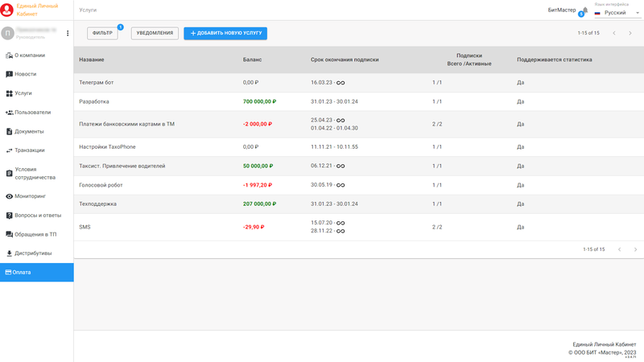The height and width of the screenshot is (362, 644).
Task: Click the Новости sidebar icon
Action: 10,74
